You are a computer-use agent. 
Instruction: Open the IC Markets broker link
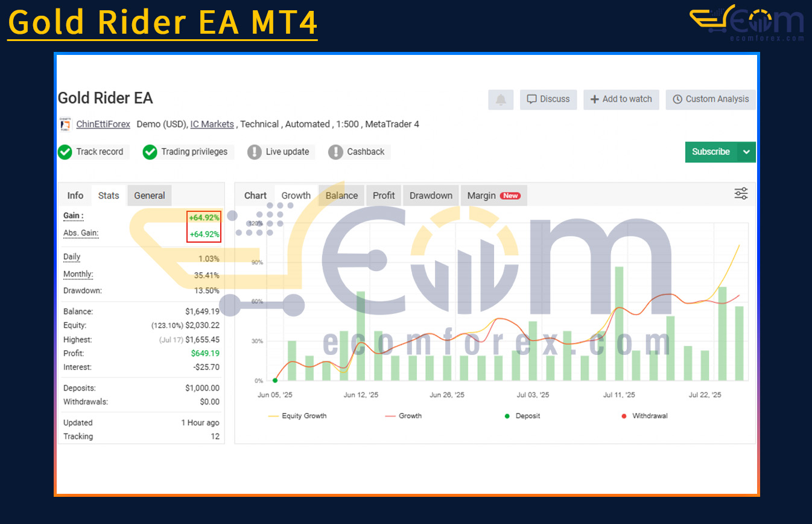pyautogui.click(x=212, y=124)
